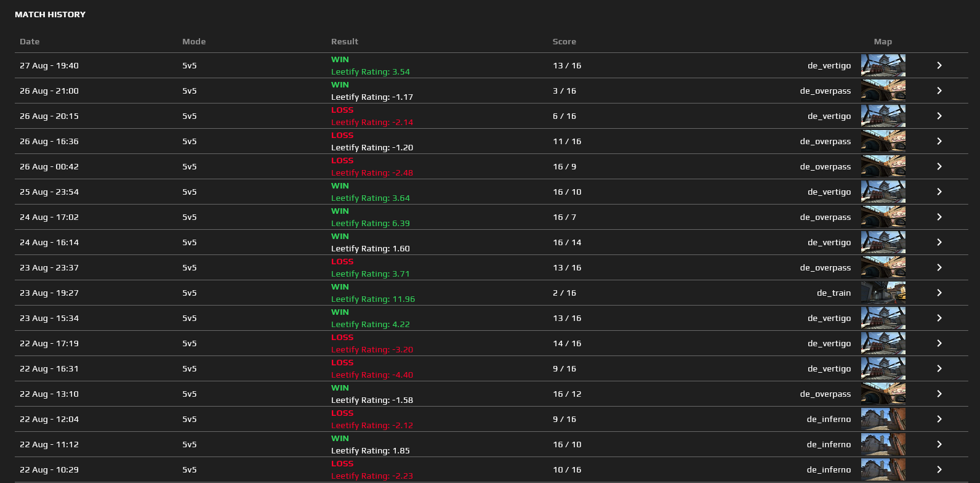The height and width of the screenshot is (483, 980).
Task: Select 'Leetify Rating: 6.39' text
Action: 371,223
